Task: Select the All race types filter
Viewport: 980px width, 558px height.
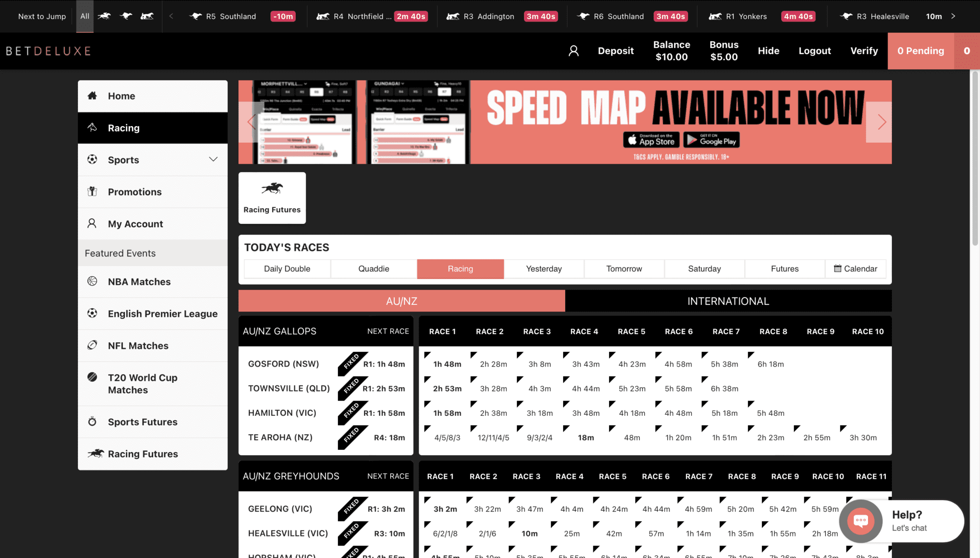Action: coord(85,16)
